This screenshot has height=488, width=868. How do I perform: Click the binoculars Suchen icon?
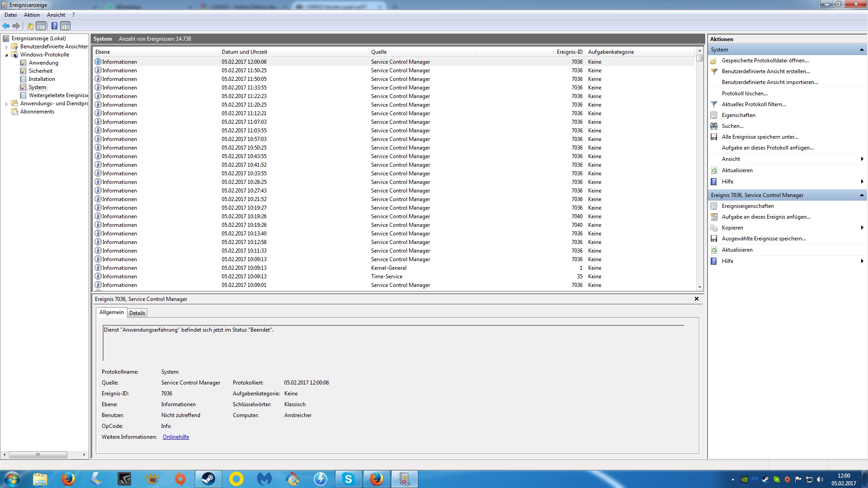tap(714, 126)
